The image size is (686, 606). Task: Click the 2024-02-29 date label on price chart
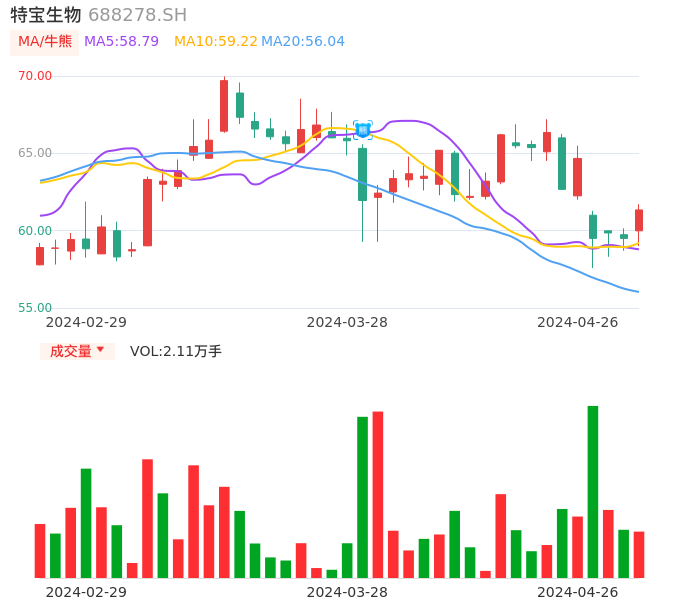[x=86, y=322]
